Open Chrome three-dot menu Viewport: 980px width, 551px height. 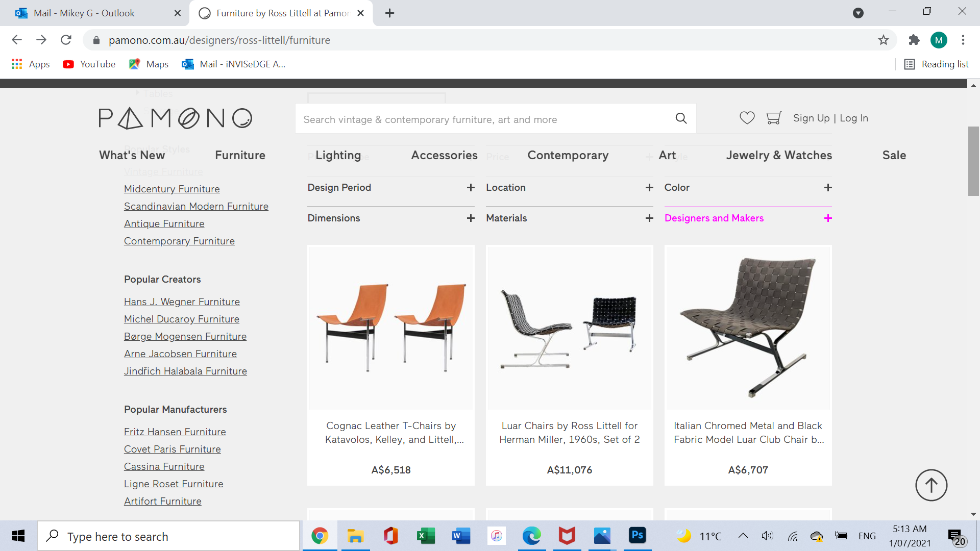pyautogui.click(x=963, y=40)
